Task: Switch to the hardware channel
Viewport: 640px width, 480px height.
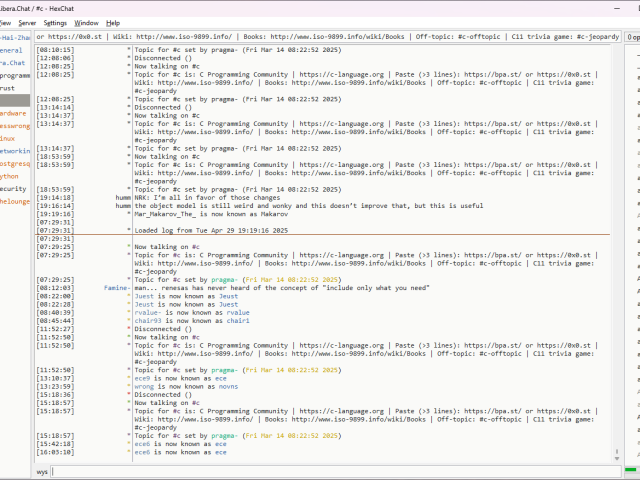Action: [14, 114]
